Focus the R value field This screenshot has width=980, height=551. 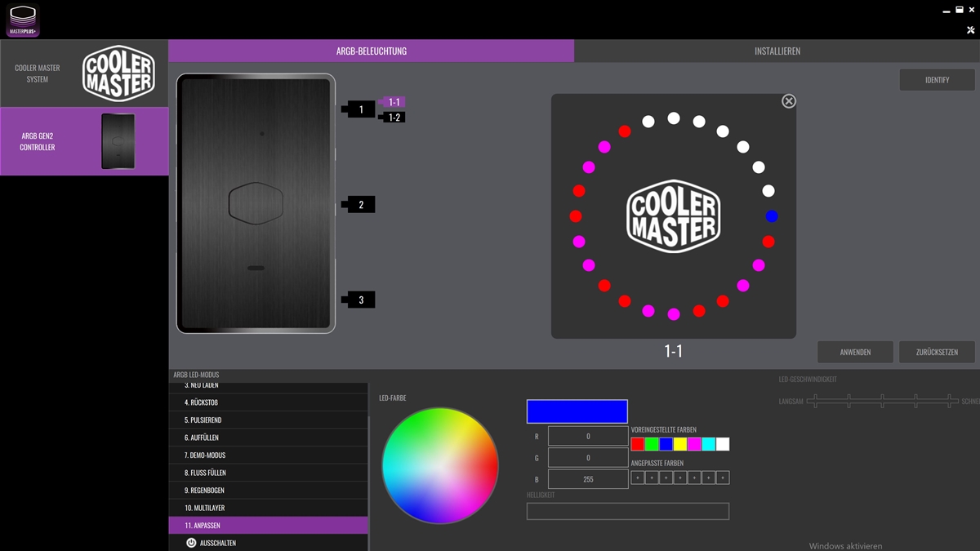pos(588,436)
